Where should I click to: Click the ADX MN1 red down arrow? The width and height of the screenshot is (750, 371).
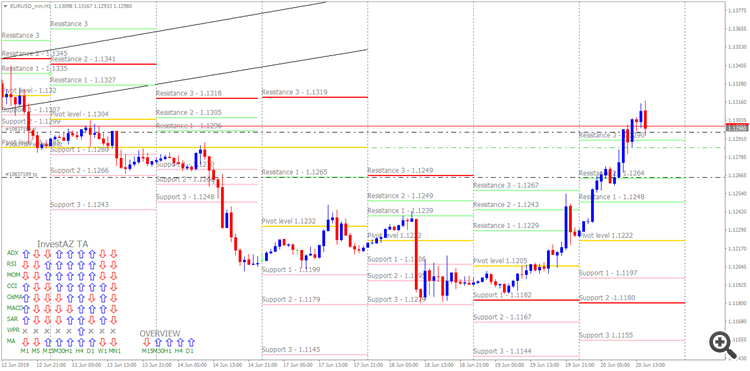point(113,254)
